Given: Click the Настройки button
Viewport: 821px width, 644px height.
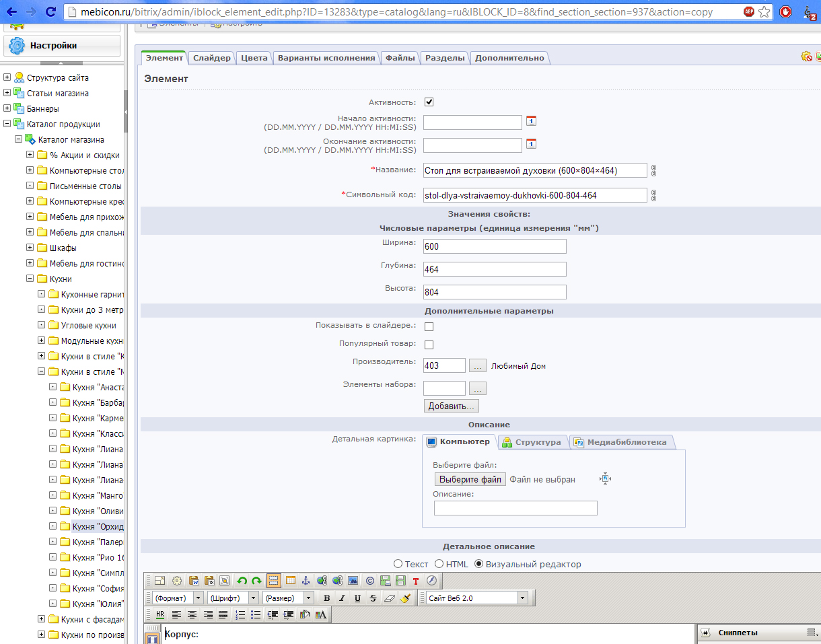Looking at the screenshot, I should 62,46.
